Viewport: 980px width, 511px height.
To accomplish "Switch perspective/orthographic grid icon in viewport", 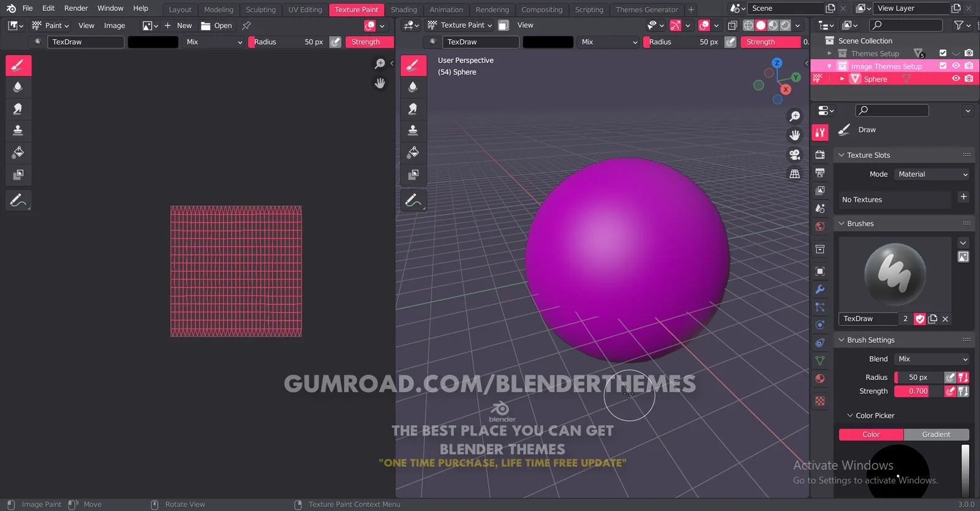I will (x=794, y=174).
